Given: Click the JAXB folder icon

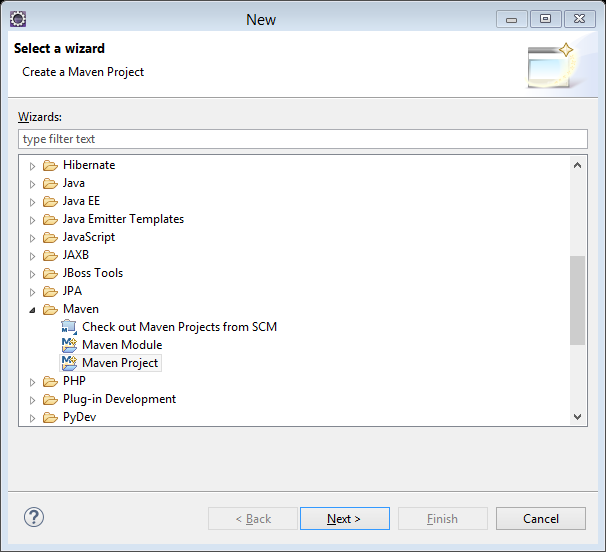Looking at the screenshot, I should pyautogui.click(x=50, y=256).
